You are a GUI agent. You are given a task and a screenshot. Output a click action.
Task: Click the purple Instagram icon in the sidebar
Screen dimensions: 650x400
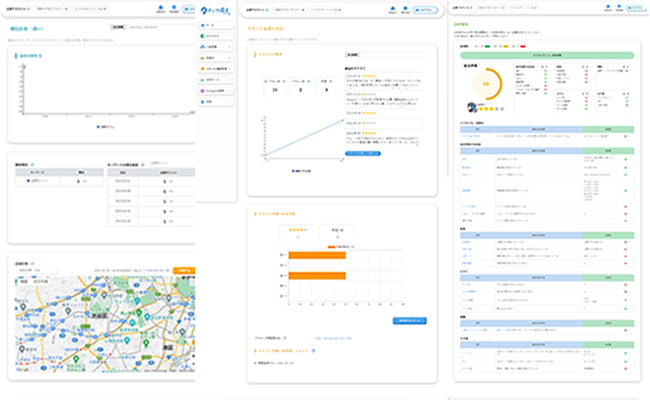pyautogui.click(x=202, y=91)
